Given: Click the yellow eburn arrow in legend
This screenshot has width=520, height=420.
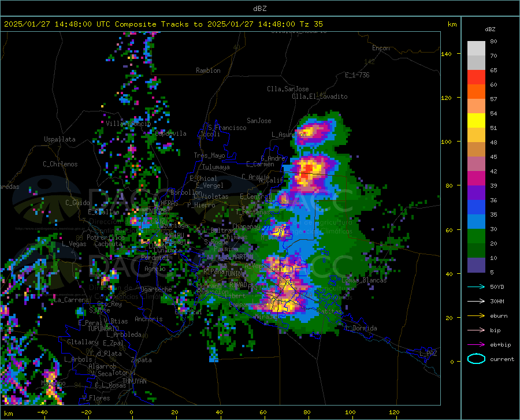Looking at the screenshot, I should click(x=476, y=315).
